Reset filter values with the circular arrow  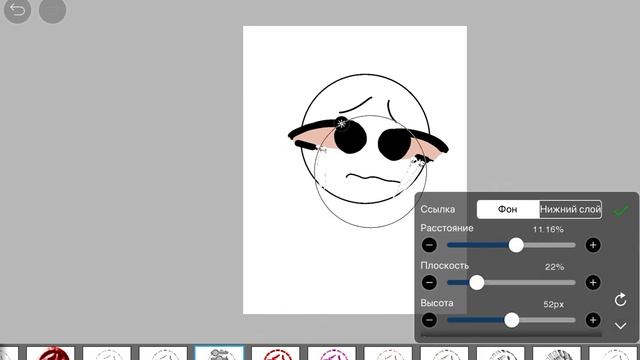pyautogui.click(x=620, y=300)
